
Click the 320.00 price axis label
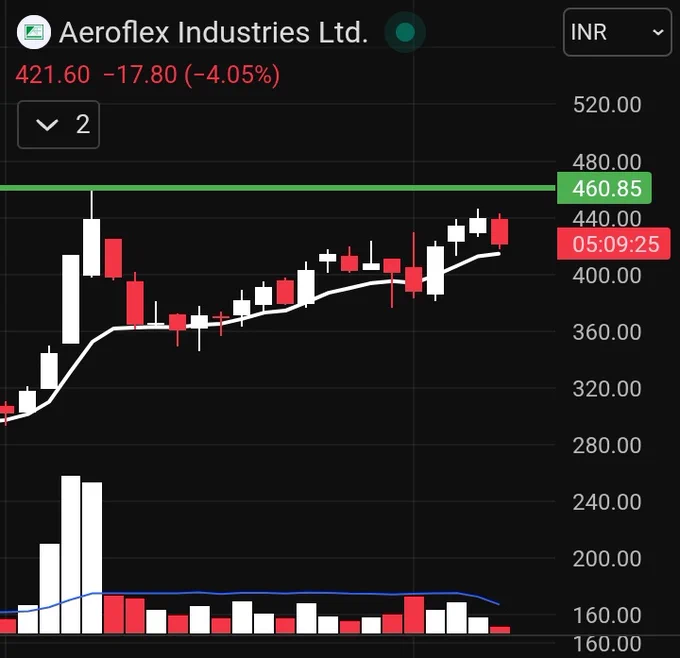click(x=607, y=389)
